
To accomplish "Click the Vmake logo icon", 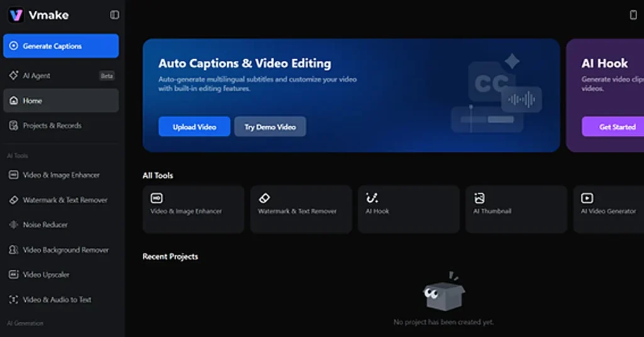I will [16, 15].
